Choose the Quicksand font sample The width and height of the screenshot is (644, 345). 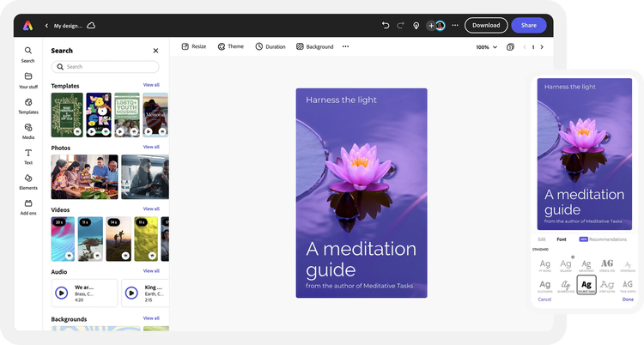pos(545,286)
